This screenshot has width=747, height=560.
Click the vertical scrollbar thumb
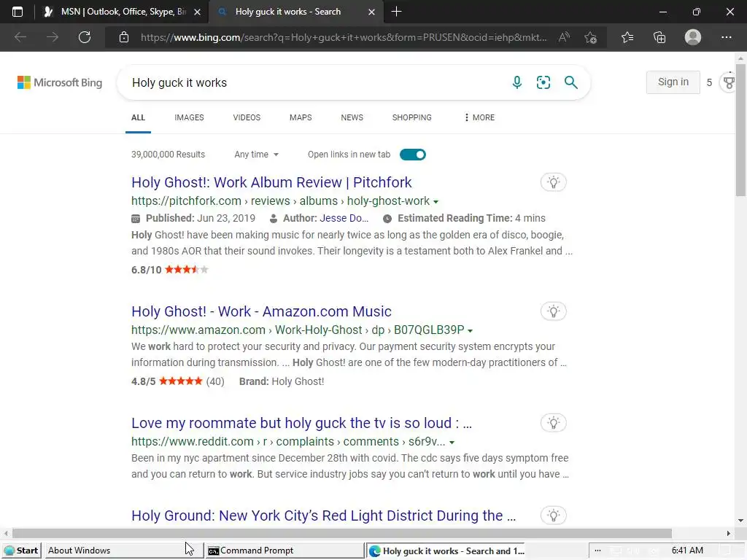point(740,130)
